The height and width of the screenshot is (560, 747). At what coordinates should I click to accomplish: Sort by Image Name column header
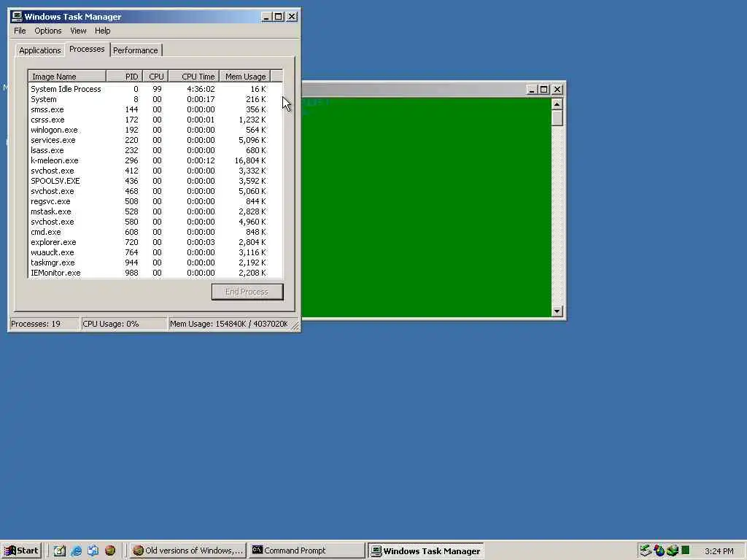pyautogui.click(x=67, y=76)
